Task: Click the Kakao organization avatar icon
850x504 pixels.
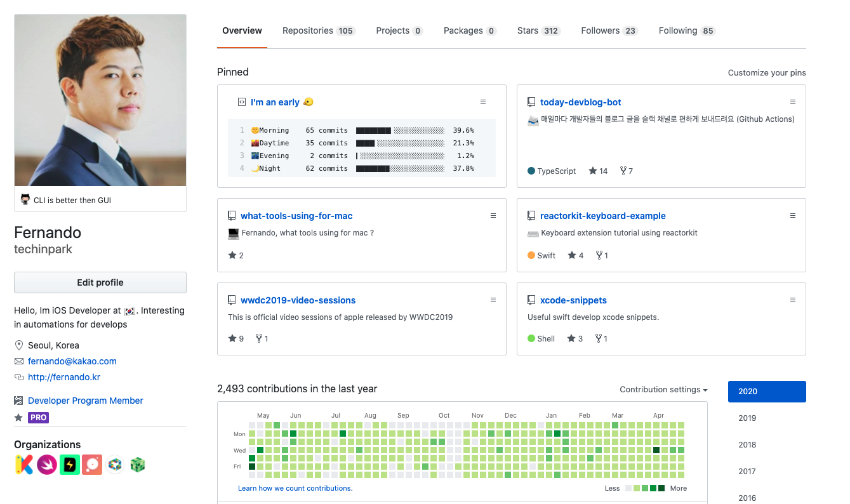Action: click(23, 465)
